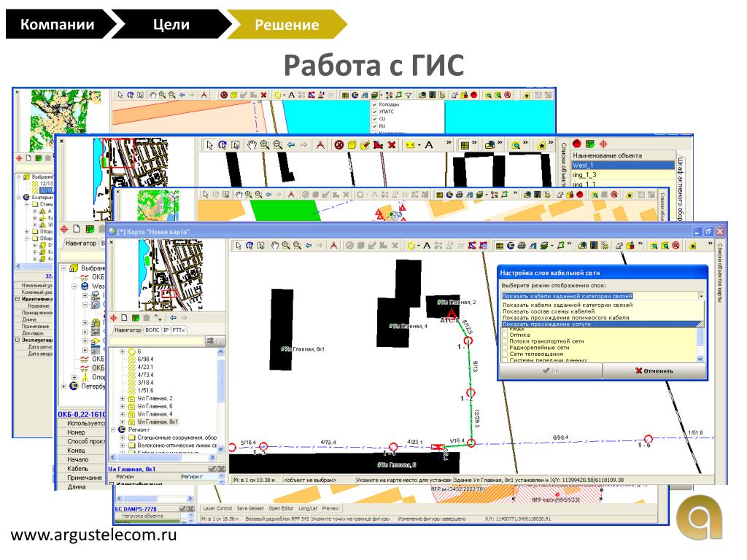Activate zoom-in magnifier in front map toolbar
Screen dimensions: 747x560
click(286, 246)
